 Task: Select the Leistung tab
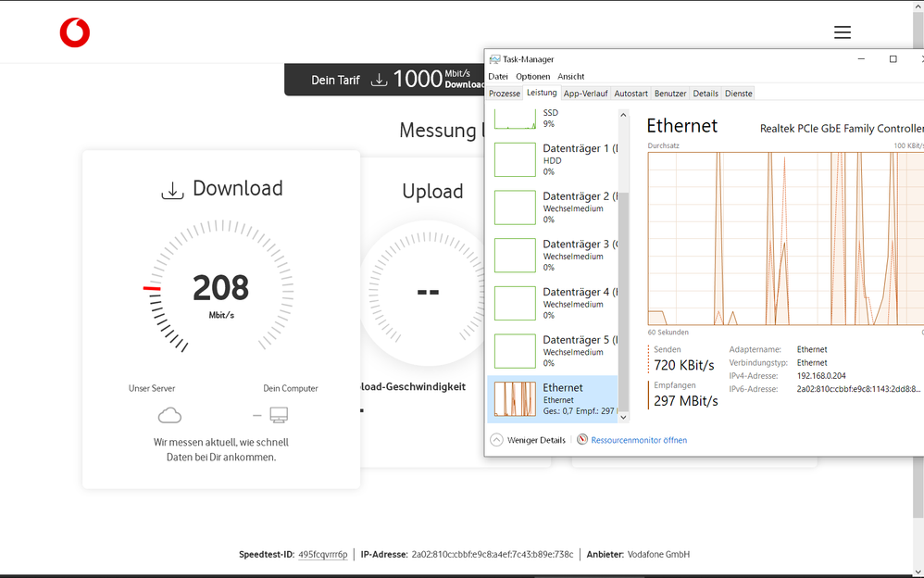click(x=542, y=93)
